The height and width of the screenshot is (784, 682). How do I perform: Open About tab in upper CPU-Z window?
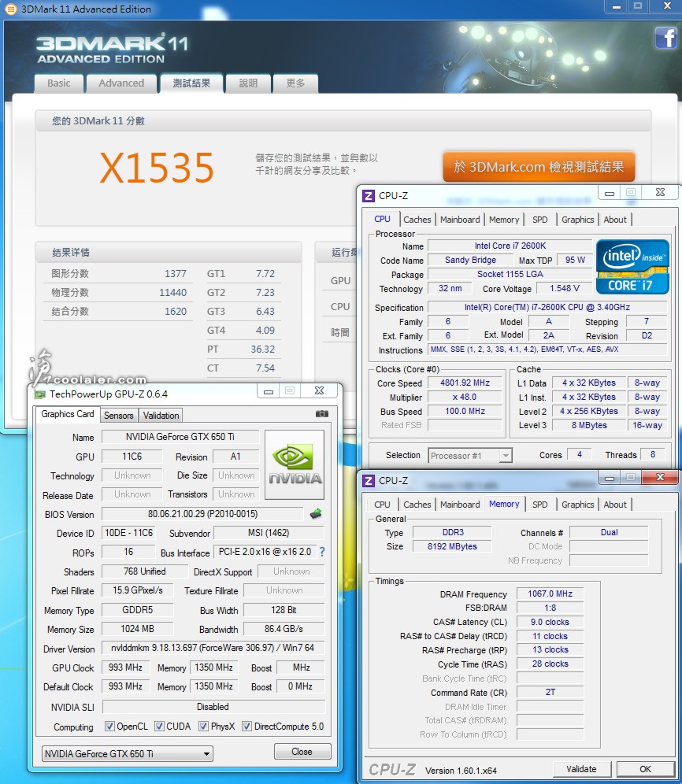coord(615,220)
